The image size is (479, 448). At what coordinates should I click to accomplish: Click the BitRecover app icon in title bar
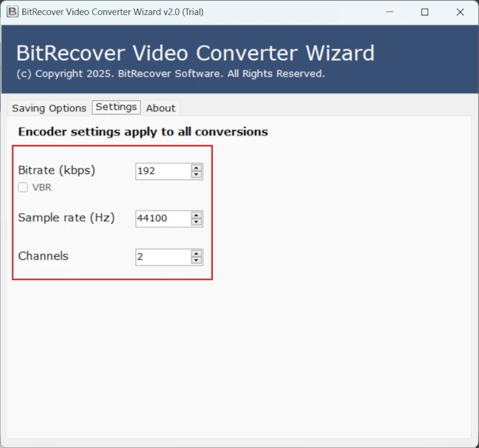(x=13, y=12)
